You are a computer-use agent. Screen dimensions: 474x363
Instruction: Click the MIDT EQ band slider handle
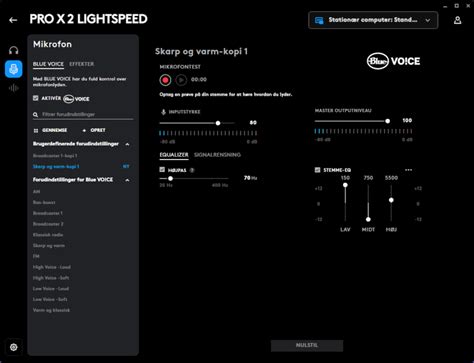[368, 219]
